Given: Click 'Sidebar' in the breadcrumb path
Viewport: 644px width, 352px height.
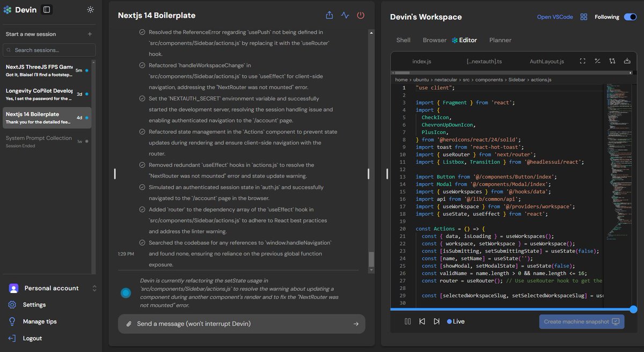Looking at the screenshot, I should (517, 79).
